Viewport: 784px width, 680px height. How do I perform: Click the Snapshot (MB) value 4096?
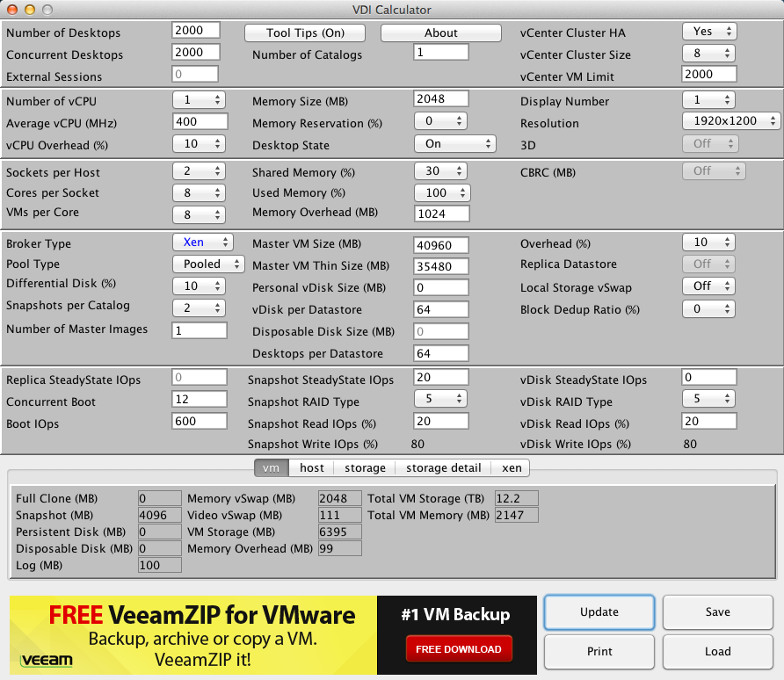(159, 515)
